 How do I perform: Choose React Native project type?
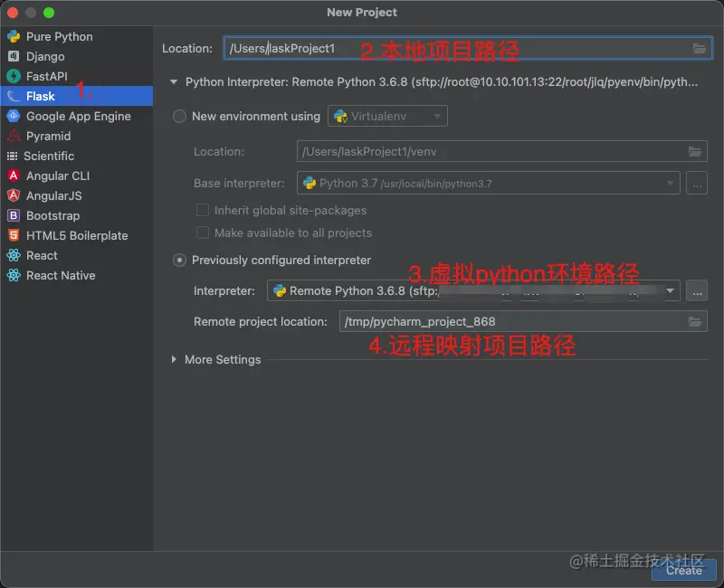[61, 275]
